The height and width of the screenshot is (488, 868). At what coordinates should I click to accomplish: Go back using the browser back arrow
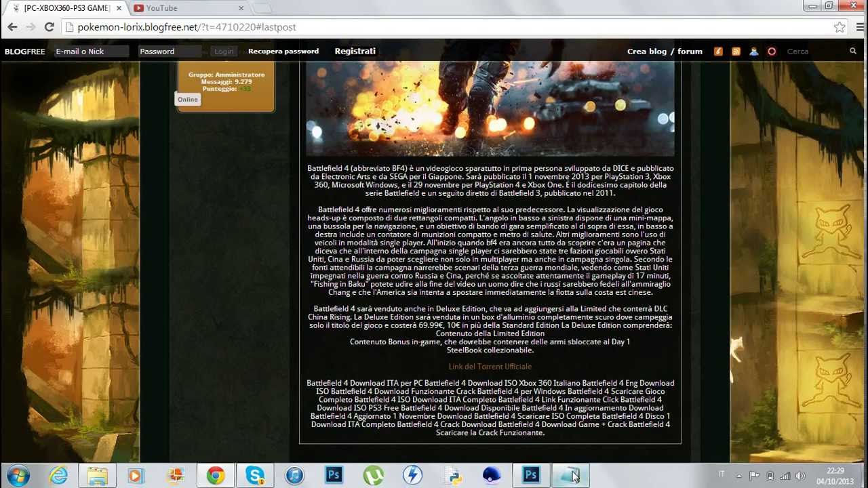click(12, 27)
